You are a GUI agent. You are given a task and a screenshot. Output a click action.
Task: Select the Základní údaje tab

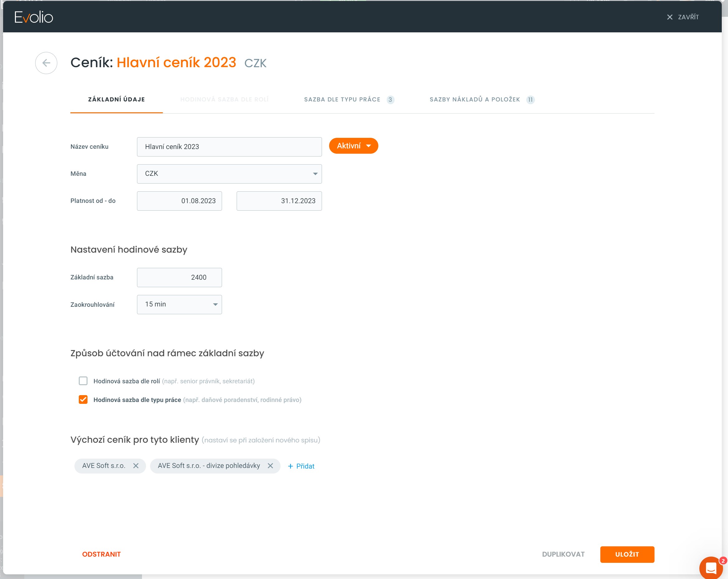point(116,100)
